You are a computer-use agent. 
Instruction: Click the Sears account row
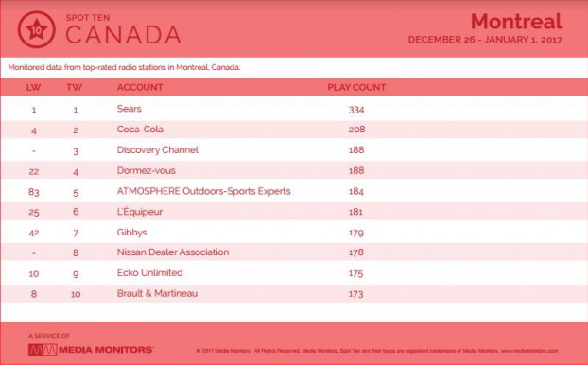click(294, 109)
